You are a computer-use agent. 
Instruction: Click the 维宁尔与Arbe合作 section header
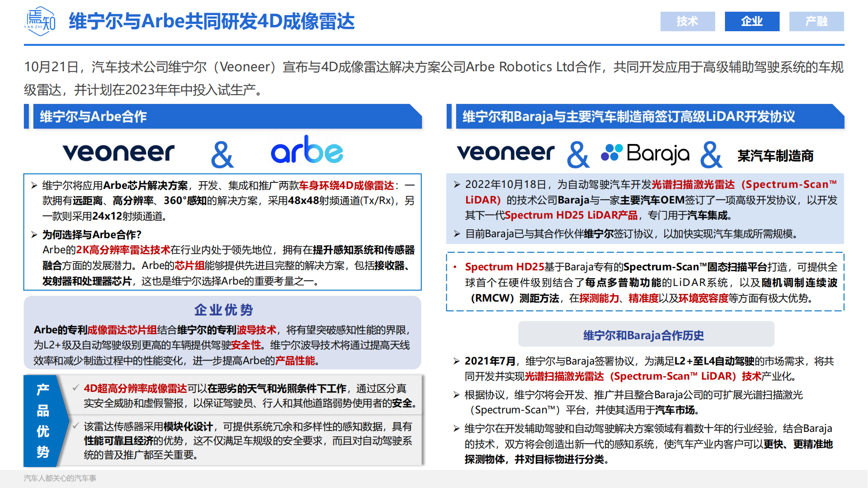[223, 116]
